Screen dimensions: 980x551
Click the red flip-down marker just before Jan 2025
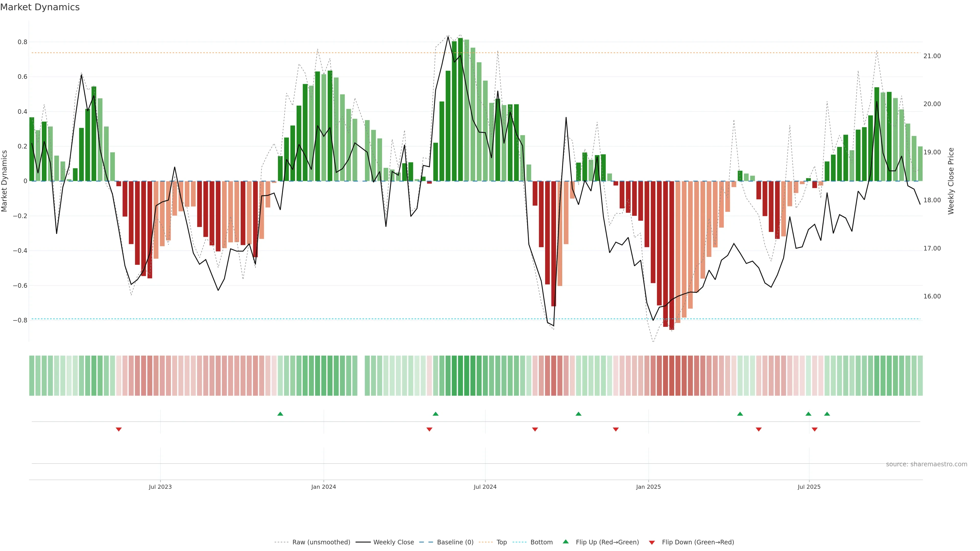(616, 429)
